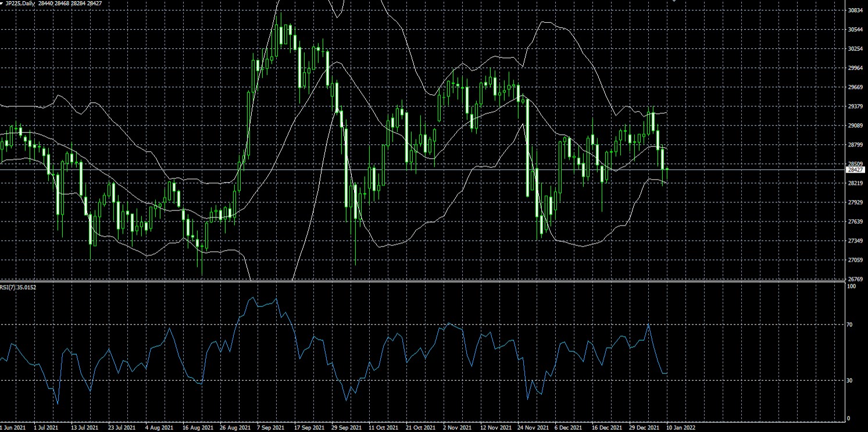The height and width of the screenshot is (432, 868).
Task: Click the RSI 30 level label
Action: [x=849, y=381]
